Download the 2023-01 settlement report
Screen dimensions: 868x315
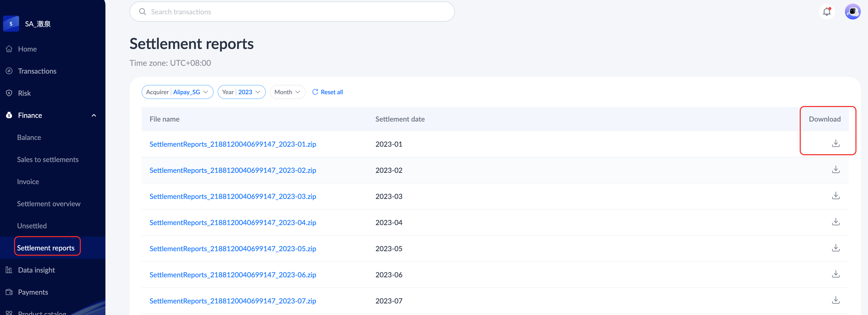(x=835, y=144)
